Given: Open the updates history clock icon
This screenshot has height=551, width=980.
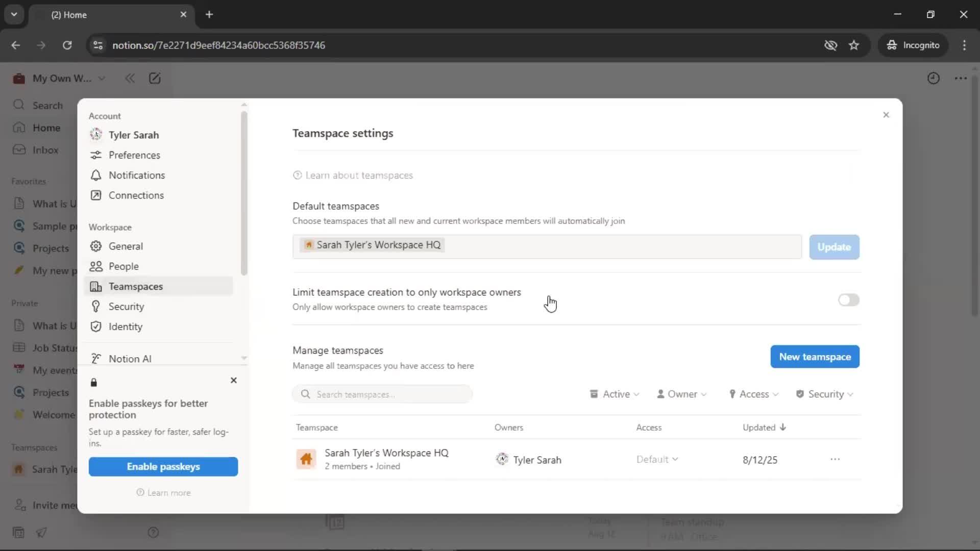Looking at the screenshot, I should [x=933, y=78].
